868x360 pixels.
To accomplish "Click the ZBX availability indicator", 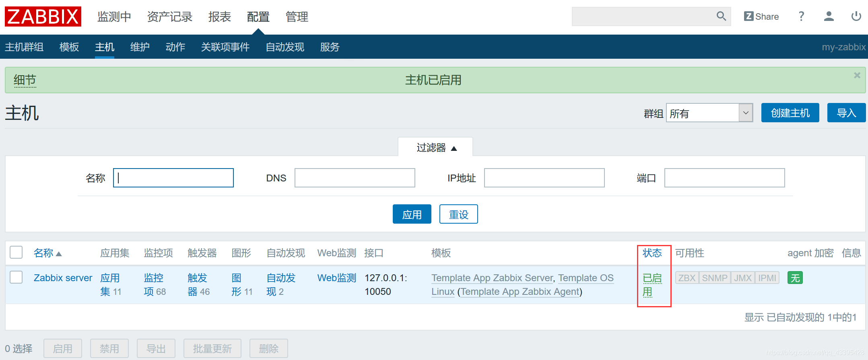I will pos(687,278).
